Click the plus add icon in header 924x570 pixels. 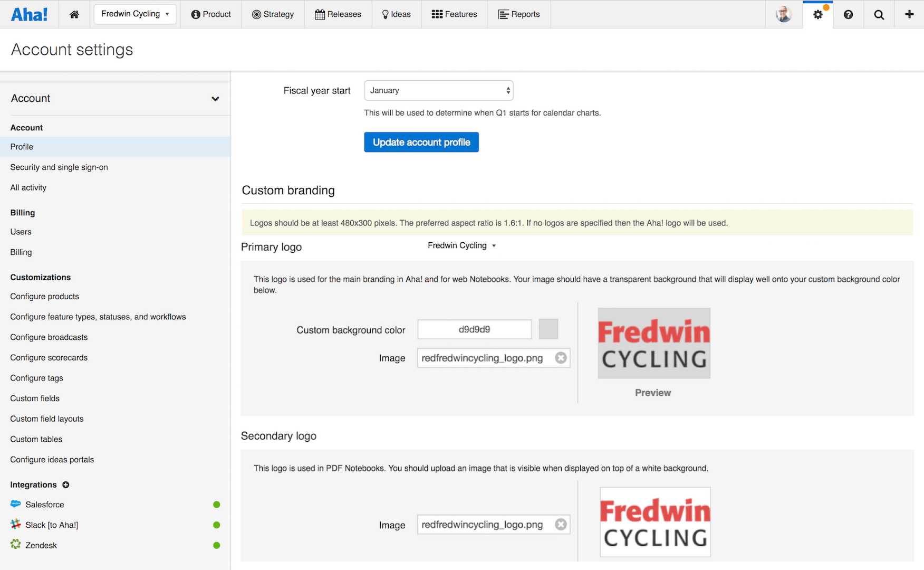pyautogui.click(x=909, y=14)
